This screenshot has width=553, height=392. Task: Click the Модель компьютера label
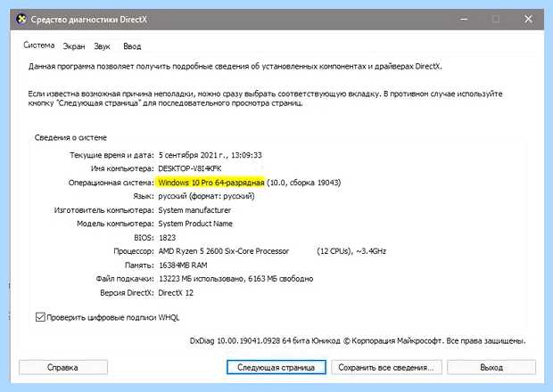coord(115,224)
